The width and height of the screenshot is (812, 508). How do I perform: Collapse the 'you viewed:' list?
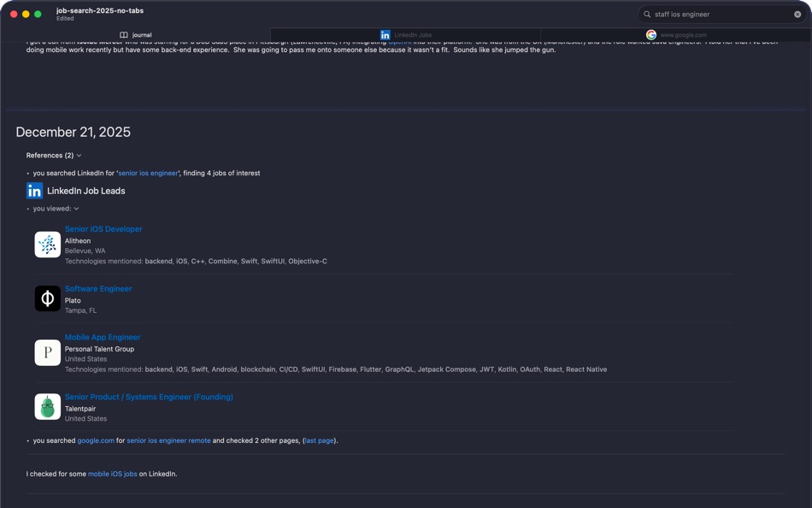(56, 209)
